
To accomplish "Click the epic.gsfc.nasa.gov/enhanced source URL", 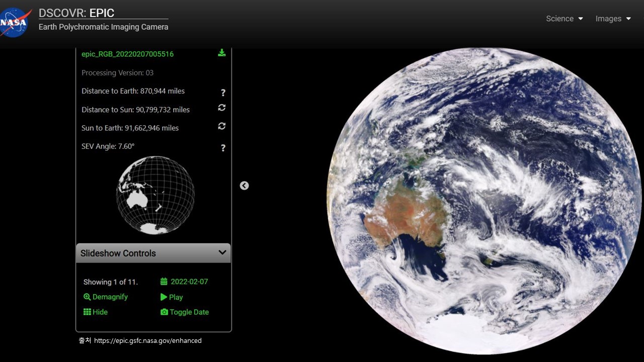I will click(x=148, y=340).
